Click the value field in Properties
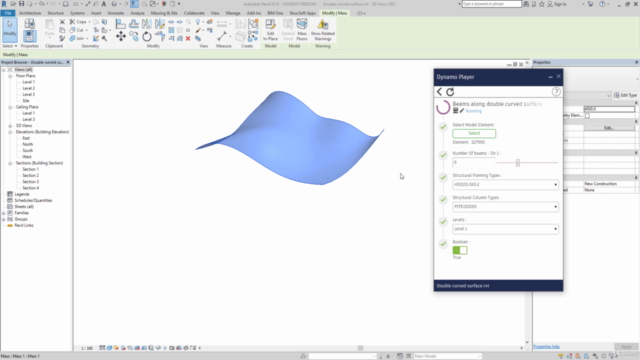Image resolution: width=640 pixels, height=360 pixels. click(x=609, y=109)
